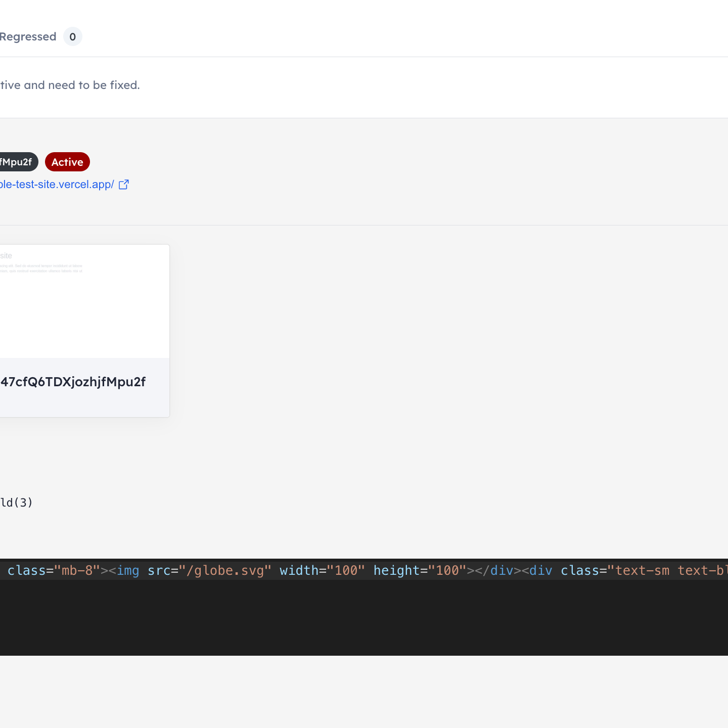Viewport: 728px width, 728px height.
Task: Click the 0 count badge next to Regressed
Action: click(x=73, y=37)
